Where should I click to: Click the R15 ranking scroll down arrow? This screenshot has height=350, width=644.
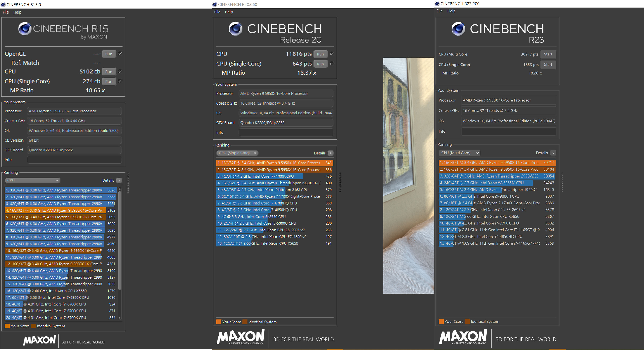(120, 318)
